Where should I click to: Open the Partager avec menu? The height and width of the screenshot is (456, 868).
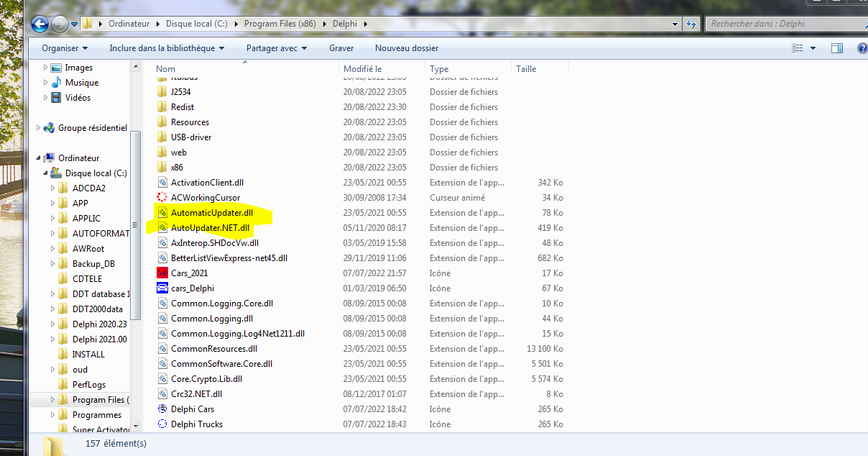pos(277,48)
